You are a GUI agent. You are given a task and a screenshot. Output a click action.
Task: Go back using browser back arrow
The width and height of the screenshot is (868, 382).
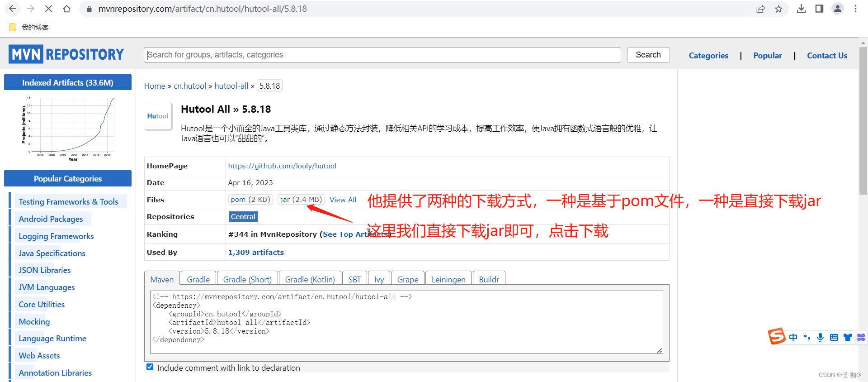[13, 9]
